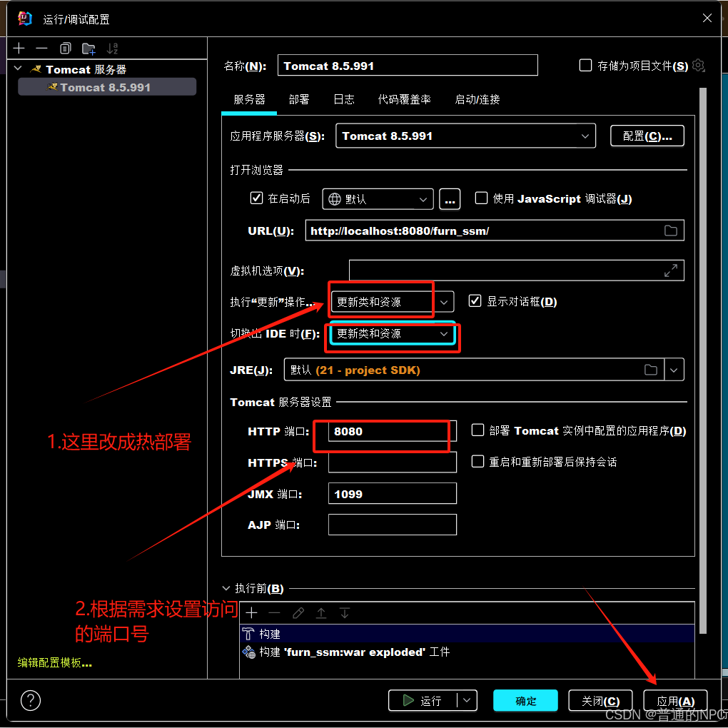Switch to the 日志 tab
Image resolution: width=728 pixels, height=728 pixels.
[x=343, y=99]
